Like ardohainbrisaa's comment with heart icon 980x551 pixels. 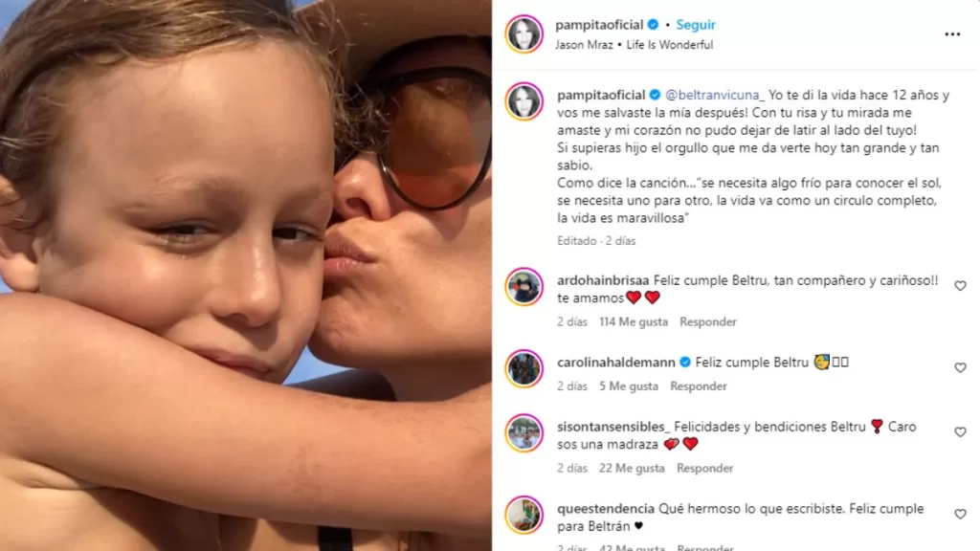coord(960,286)
